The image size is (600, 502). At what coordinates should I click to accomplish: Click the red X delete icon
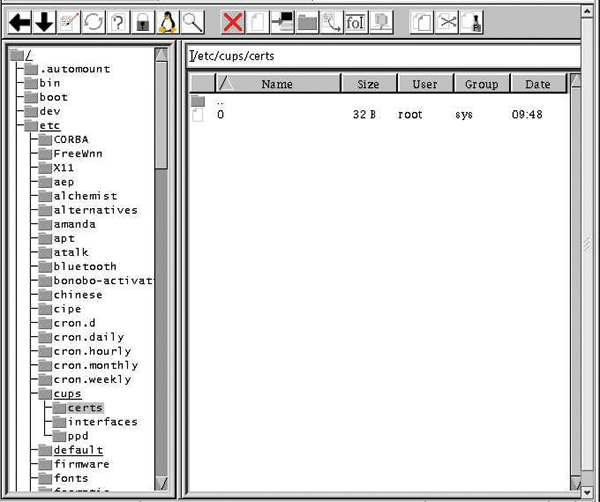click(x=233, y=20)
